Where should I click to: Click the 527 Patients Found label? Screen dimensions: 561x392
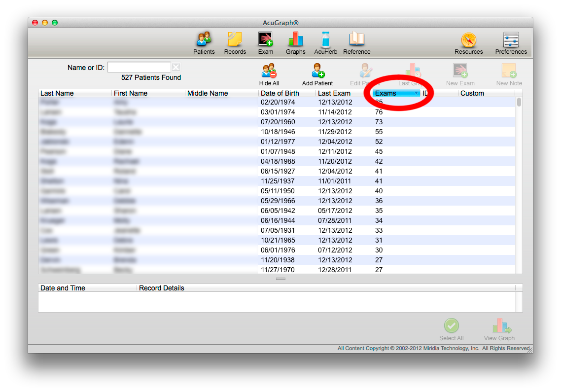coord(151,77)
